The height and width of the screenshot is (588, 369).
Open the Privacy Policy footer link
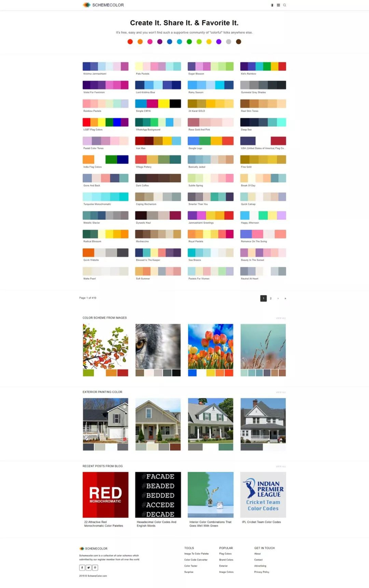point(262,572)
